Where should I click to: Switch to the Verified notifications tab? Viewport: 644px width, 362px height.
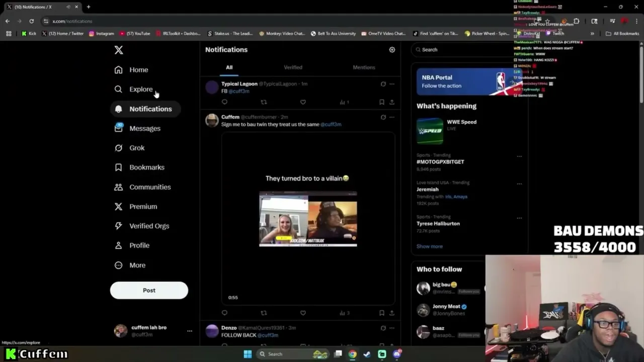point(293,67)
